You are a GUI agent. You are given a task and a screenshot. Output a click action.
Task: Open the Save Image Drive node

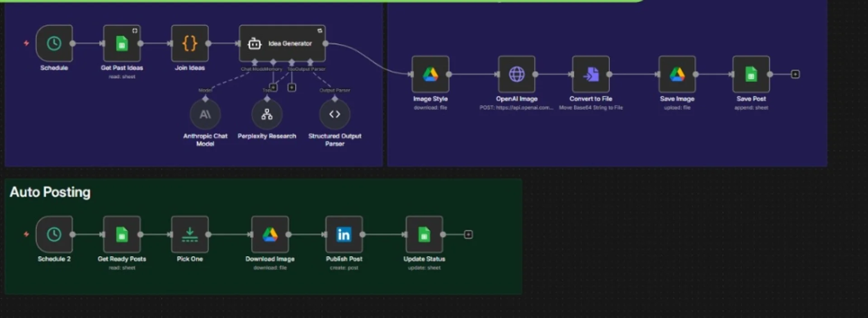tap(677, 74)
